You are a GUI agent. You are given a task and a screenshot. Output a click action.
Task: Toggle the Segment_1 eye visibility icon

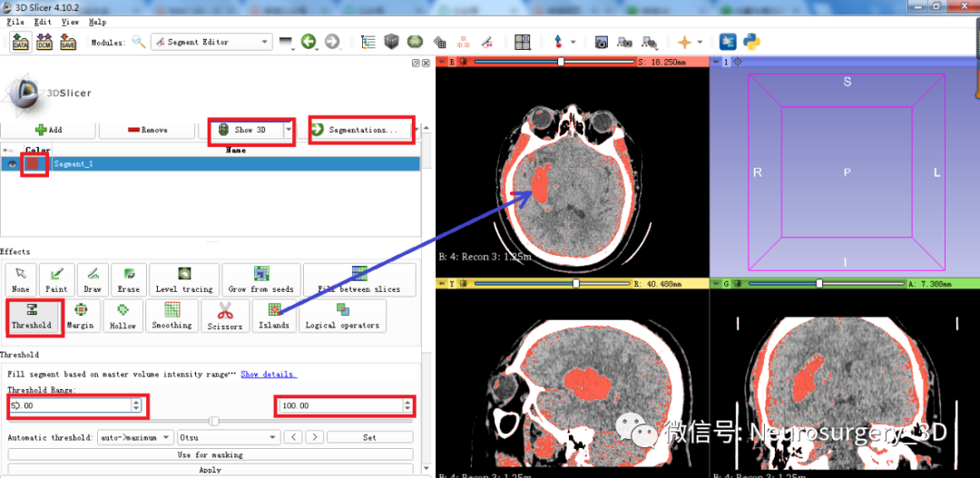click(11, 163)
